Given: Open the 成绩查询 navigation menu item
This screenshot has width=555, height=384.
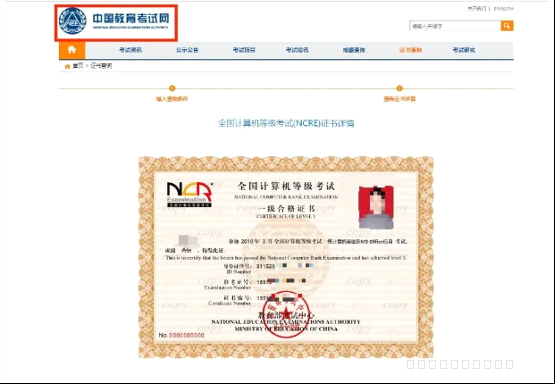Looking at the screenshot, I should 354,50.
